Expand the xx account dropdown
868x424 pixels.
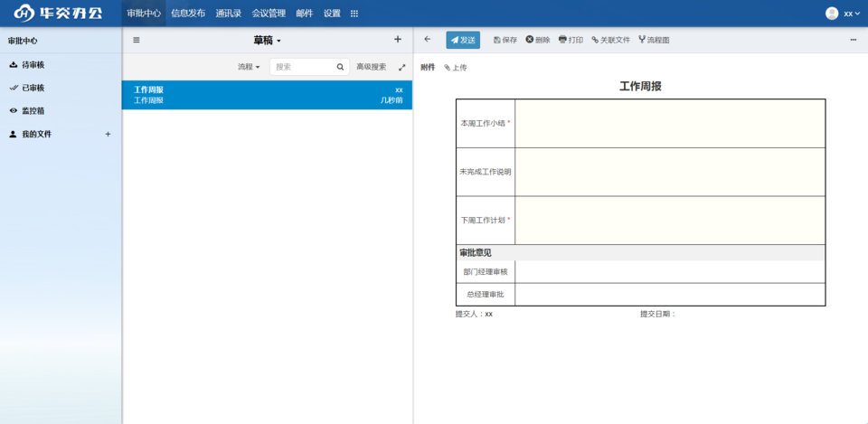pos(852,14)
